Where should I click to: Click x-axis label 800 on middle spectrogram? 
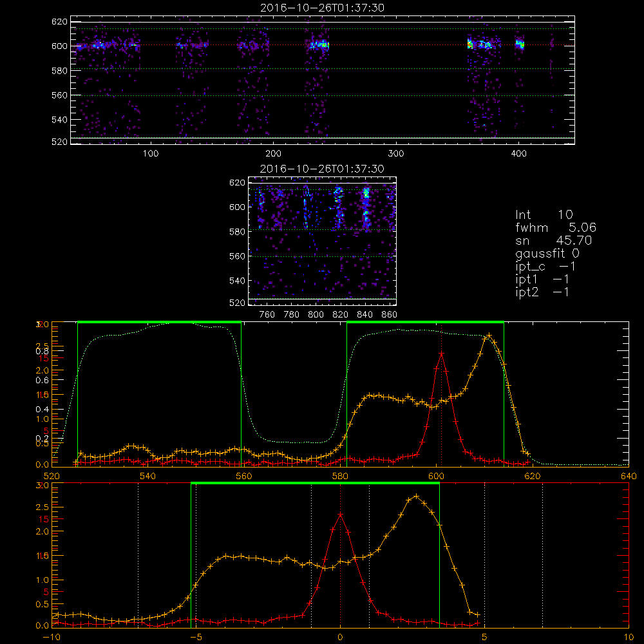316,315
